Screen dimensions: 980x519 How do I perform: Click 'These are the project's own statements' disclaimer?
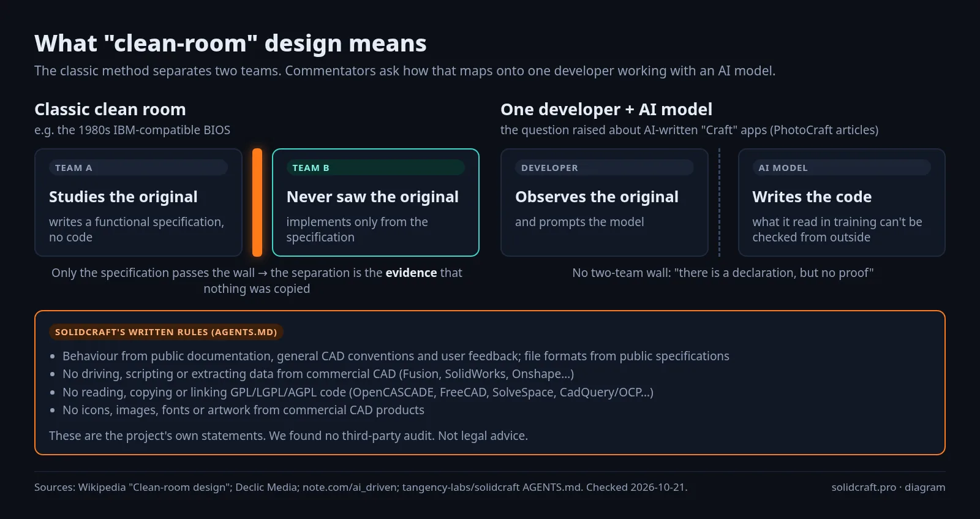pyautogui.click(x=288, y=436)
